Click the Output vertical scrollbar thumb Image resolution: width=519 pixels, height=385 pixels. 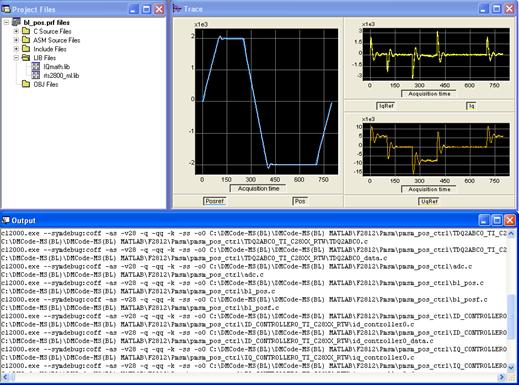pos(511,317)
